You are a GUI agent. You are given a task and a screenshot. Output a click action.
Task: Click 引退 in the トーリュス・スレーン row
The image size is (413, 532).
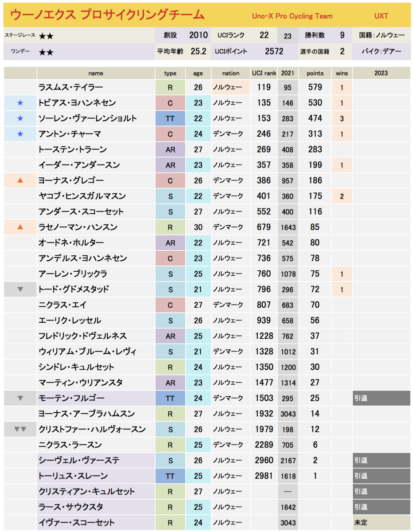[x=361, y=476]
